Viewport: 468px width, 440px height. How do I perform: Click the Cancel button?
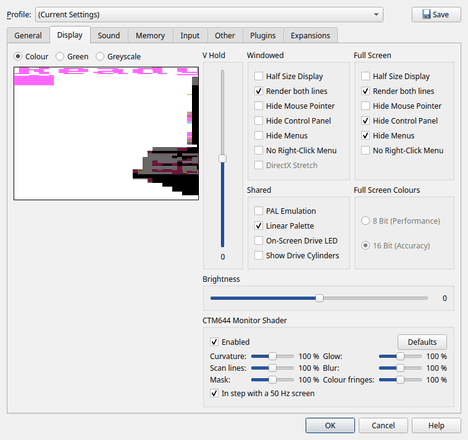(x=383, y=426)
